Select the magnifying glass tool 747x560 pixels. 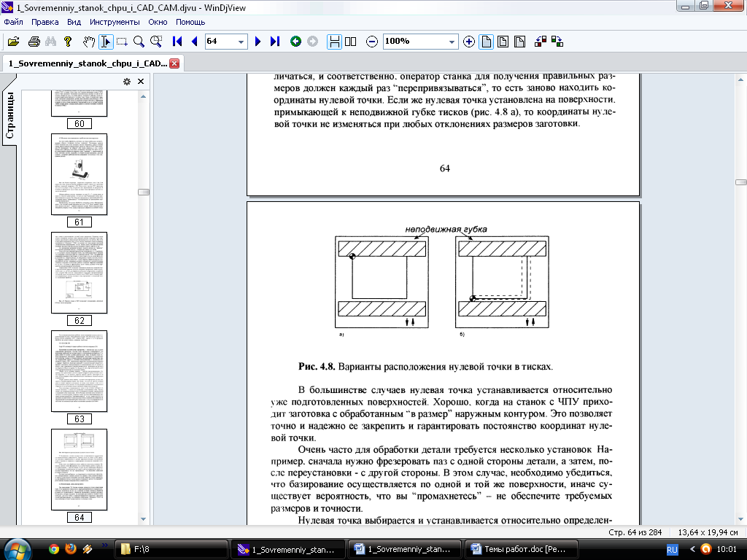click(x=139, y=42)
